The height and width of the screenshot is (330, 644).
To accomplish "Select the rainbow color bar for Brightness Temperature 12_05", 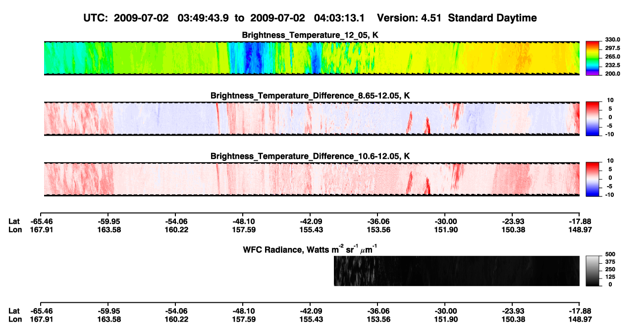I will pyautogui.click(x=592, y=58).
